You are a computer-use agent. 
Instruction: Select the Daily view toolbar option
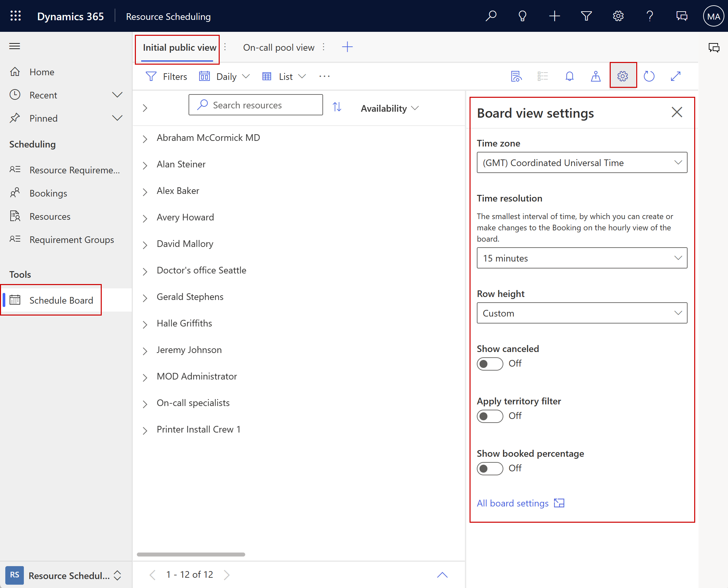click(x=225, y=76)
